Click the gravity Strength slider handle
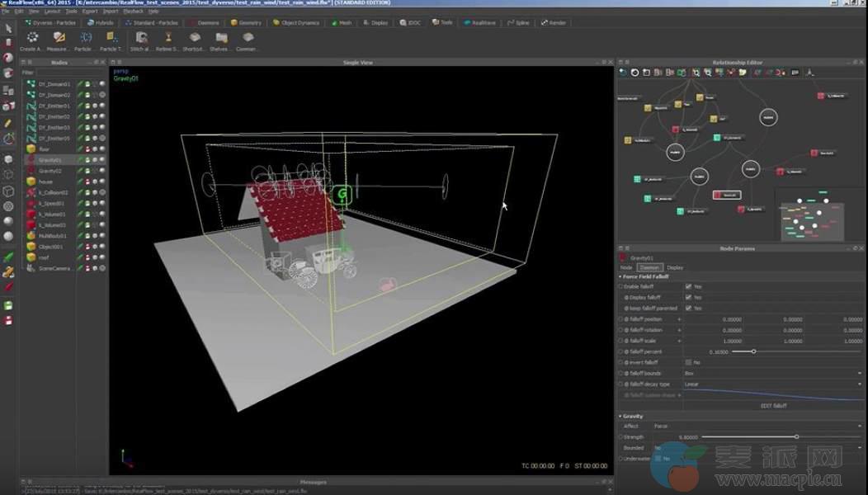Screen dimensions: 868x495 (x=796, y=436)
